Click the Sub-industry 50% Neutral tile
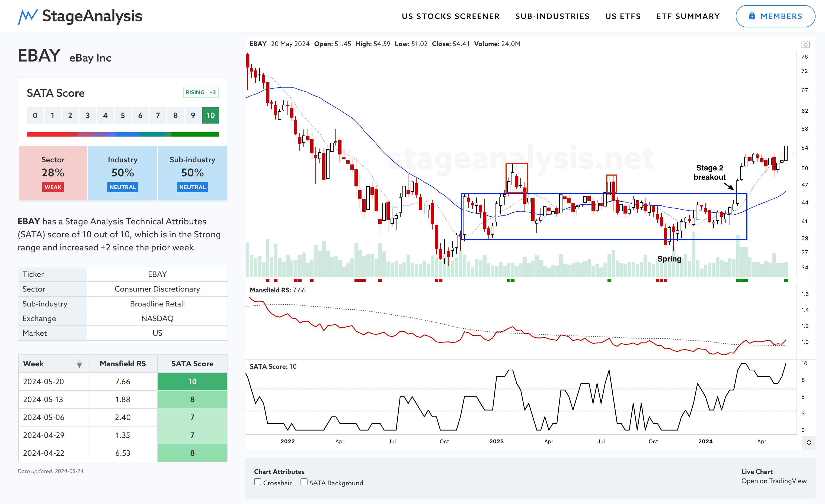This screenshot has width=825, height=504. pyautogui.click(x=193, y=173)
